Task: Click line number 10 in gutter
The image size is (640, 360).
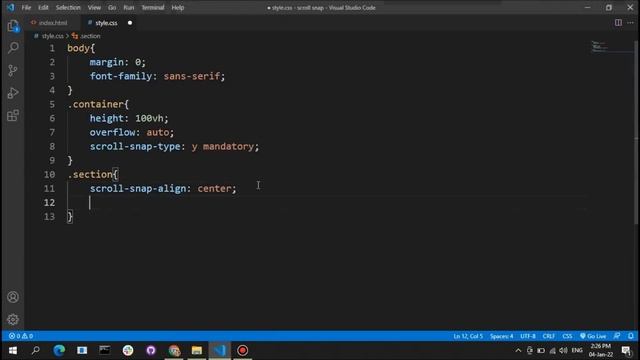Action: [x=49, y=174]
